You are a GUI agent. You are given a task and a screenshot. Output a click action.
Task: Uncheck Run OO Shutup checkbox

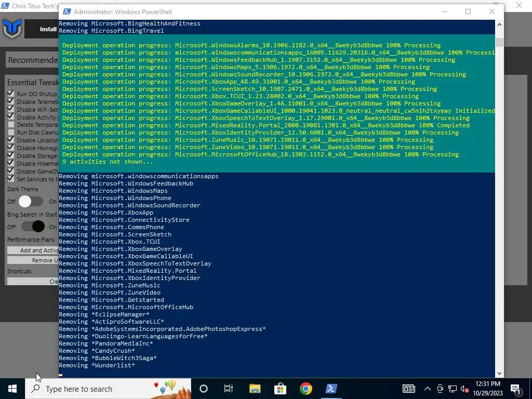[11, 94]
